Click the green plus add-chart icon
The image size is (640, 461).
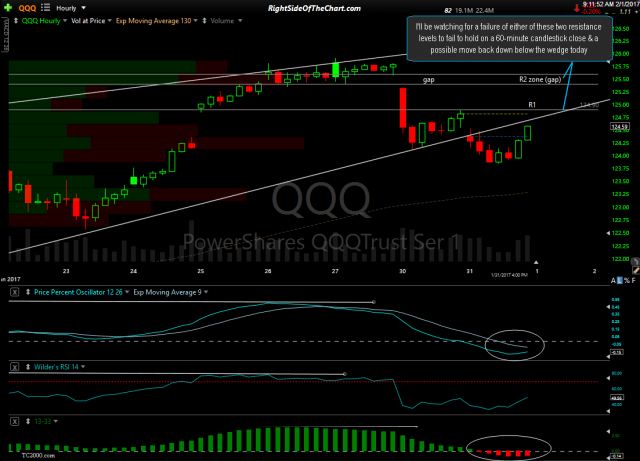pos(8,8)
